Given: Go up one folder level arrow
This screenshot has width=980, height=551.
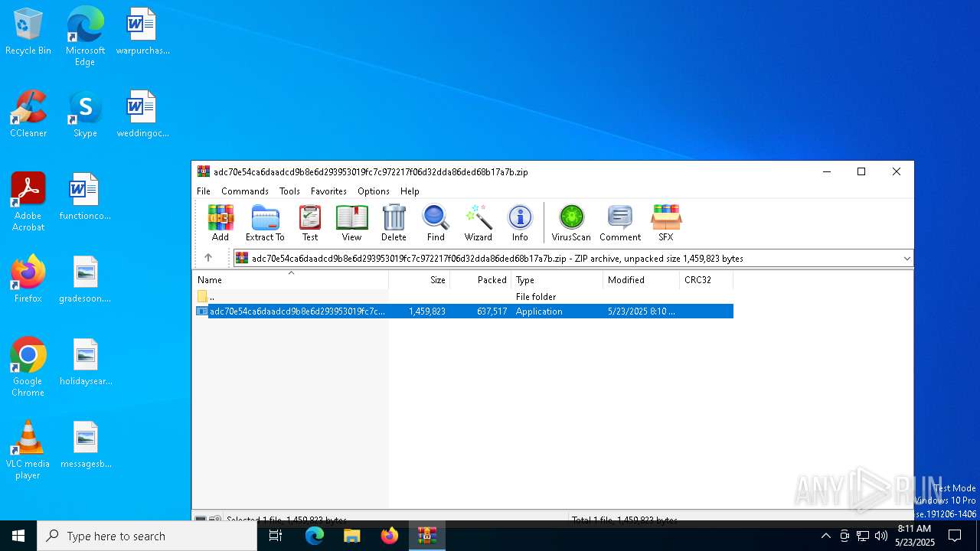Looking at the screenshot, I should pos(208,258).
